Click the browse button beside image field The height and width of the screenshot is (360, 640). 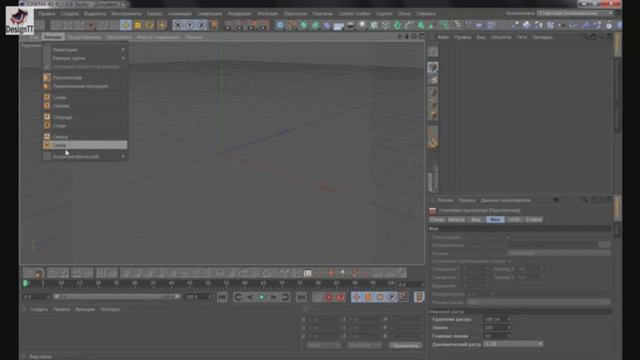coord(604,244)
